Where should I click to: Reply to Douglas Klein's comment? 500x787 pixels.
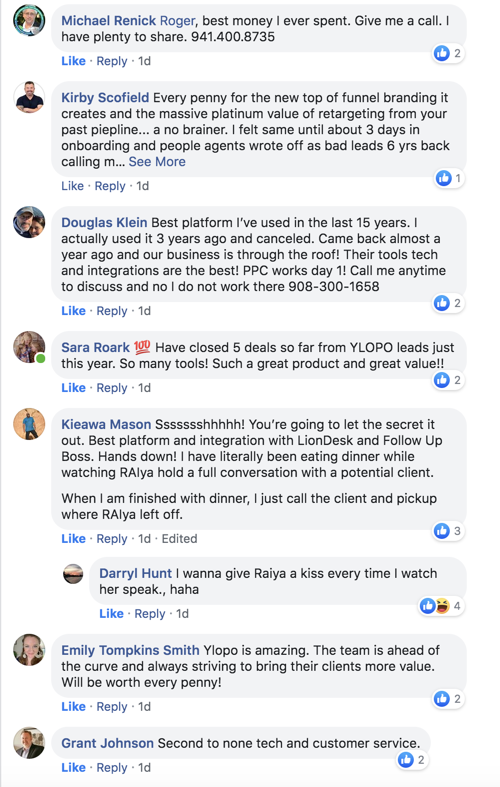(111, 311)
